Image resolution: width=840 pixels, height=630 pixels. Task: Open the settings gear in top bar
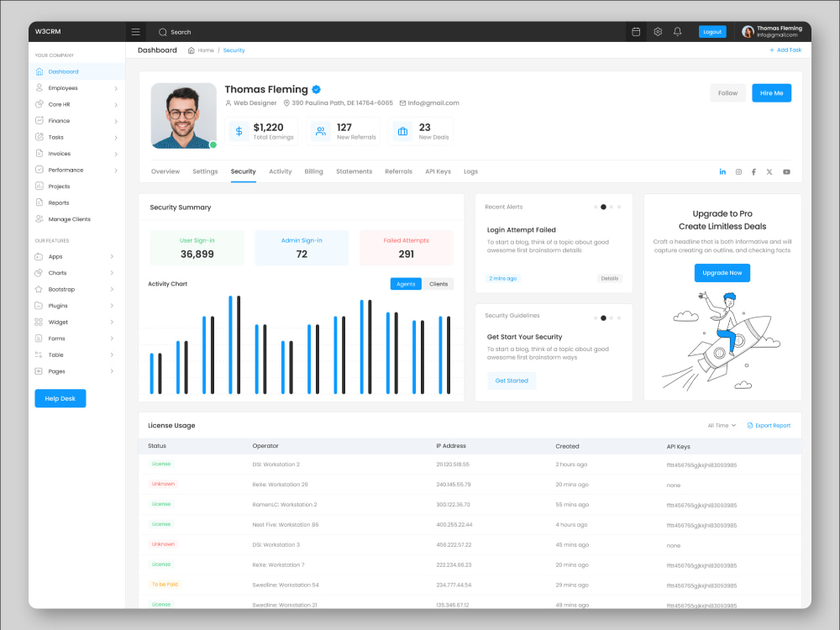click(x=658, y=32)
